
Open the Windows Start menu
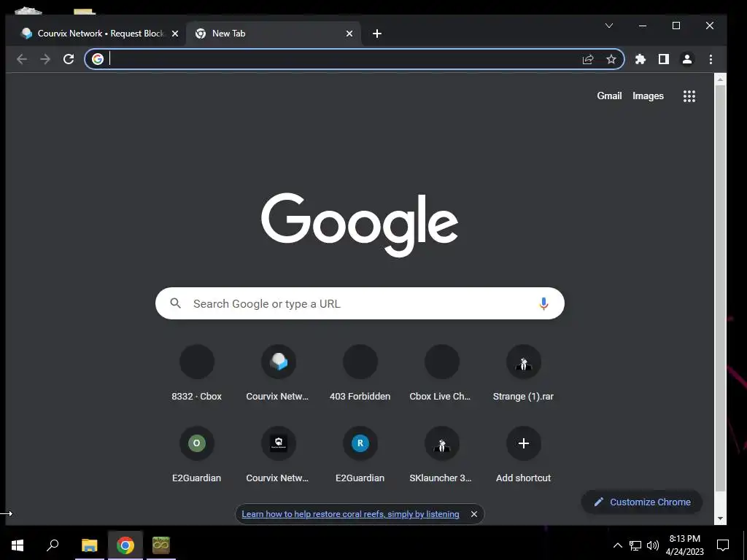[x=18, y=545]
